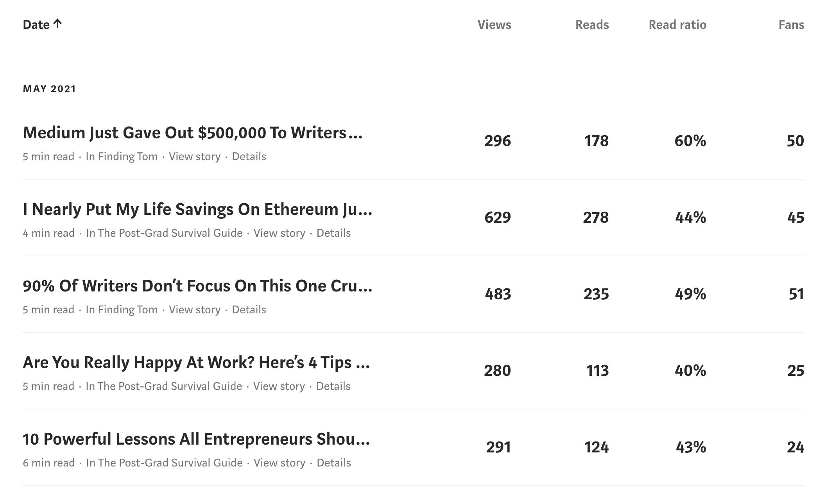Sort by the Fans column header
This screenshot has width=835, height=504.
coord(791,25)
